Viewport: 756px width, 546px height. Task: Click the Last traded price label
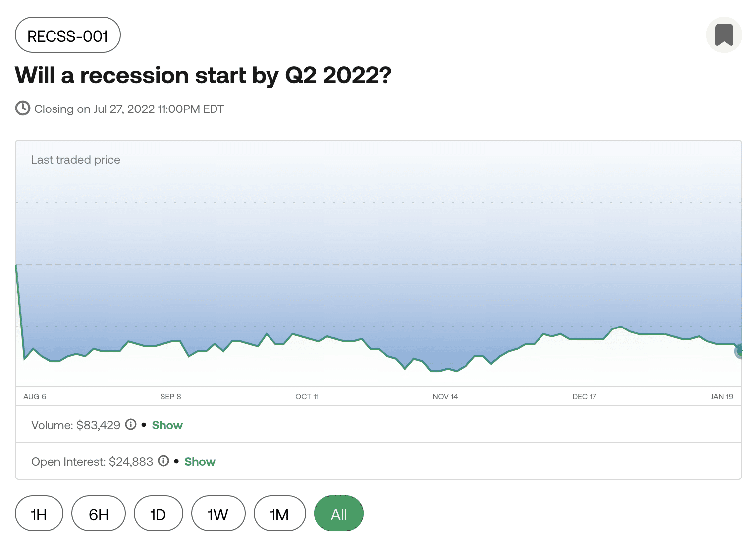coord(76,160)
